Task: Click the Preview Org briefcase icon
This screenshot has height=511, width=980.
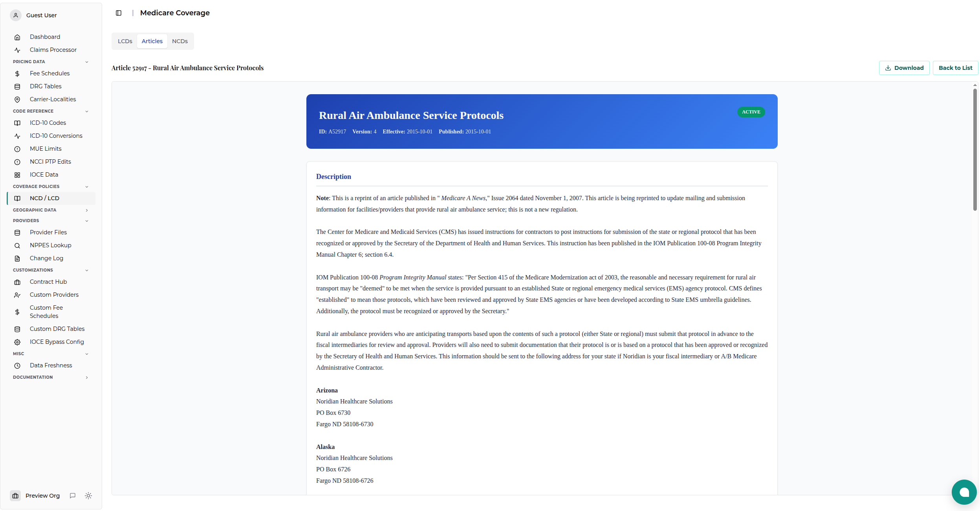Action: tap(15, 496)
